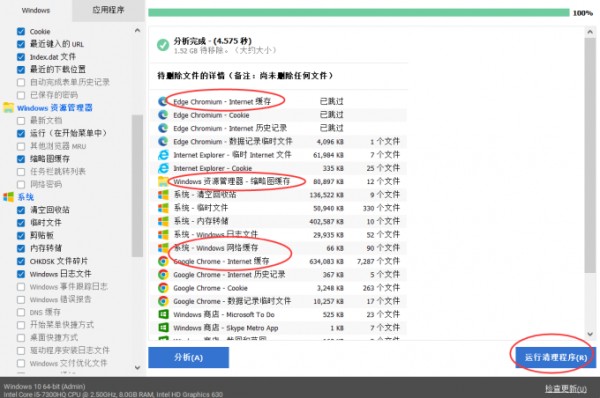Click the folder icon beside 缩略图缓存 result row
Viewport: 600px width, 398px height.
(x=163, y=181)
